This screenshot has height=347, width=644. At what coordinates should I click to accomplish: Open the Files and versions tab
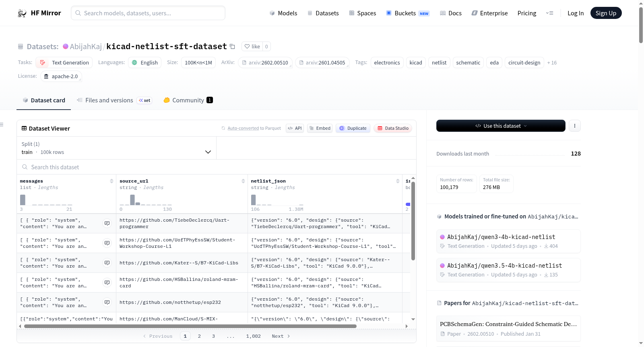click(114, 100)
